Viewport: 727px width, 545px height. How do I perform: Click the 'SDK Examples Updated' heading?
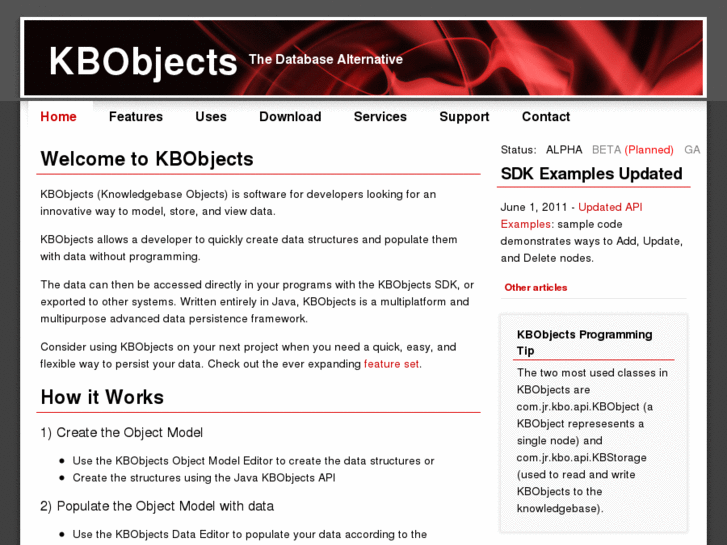pos(591,173)
